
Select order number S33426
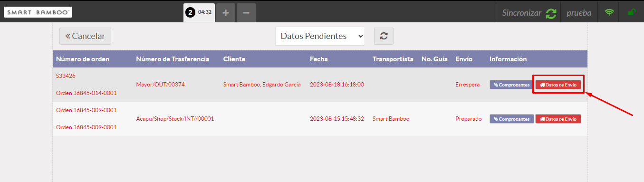point(66,76)
